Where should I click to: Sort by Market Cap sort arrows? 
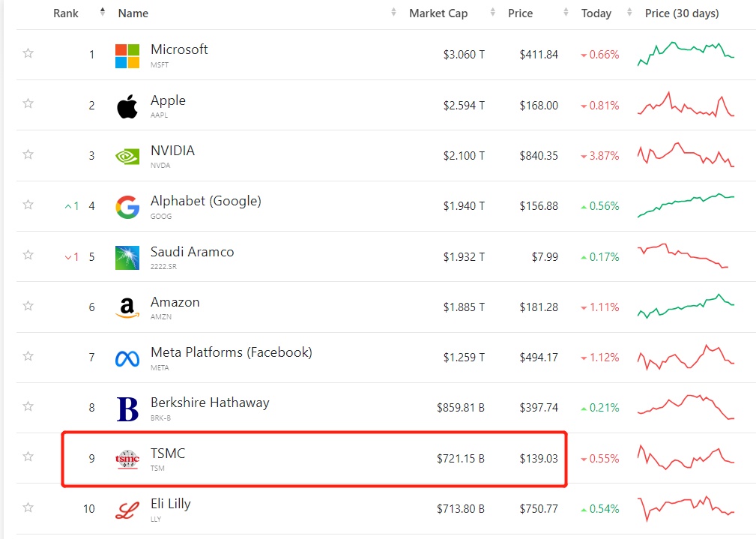point(492,13)
